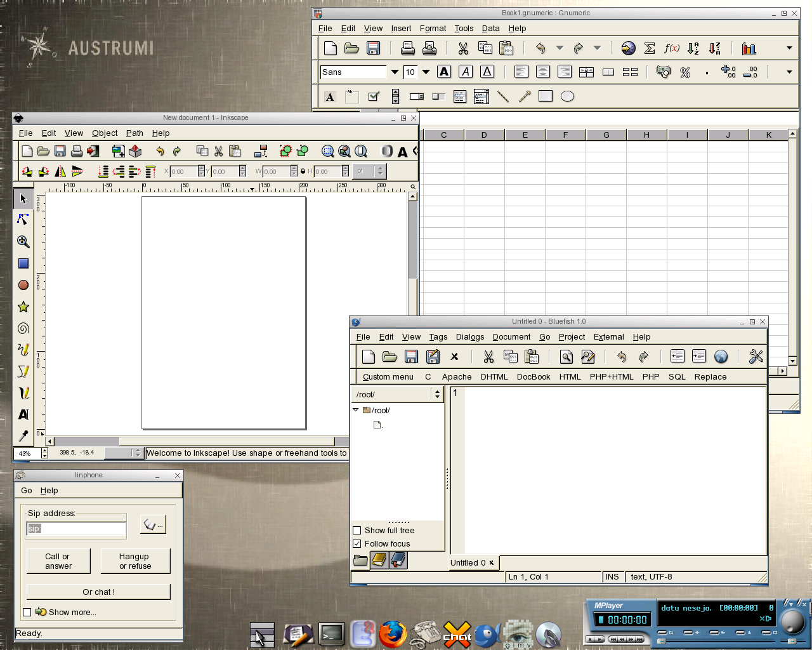Switch to the DocBook tab in Bluefish
The image size is (812, 650).
pyautogui.click(x=534, y=377)
